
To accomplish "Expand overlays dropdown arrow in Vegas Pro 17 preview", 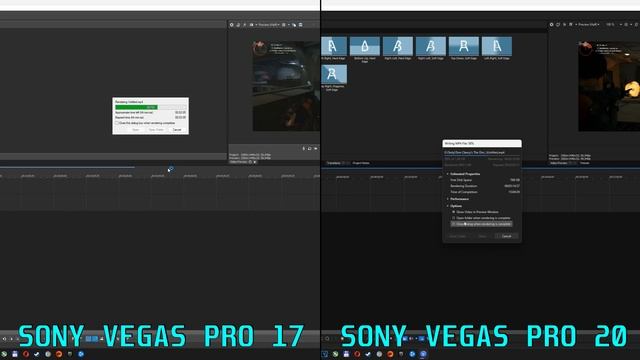I will [x=289, y=25].
